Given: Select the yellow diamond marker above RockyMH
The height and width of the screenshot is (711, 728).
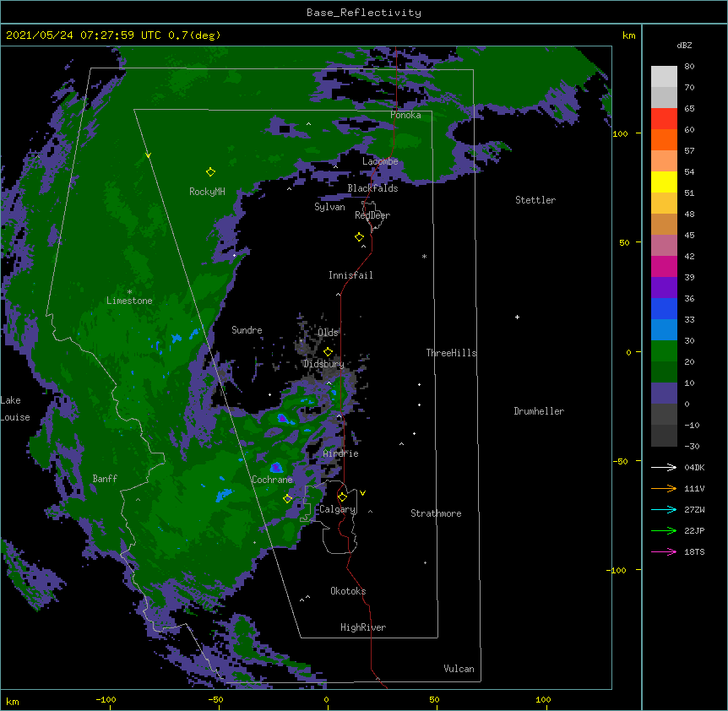Looking at the screenshot, I should (x=210, y=172).
